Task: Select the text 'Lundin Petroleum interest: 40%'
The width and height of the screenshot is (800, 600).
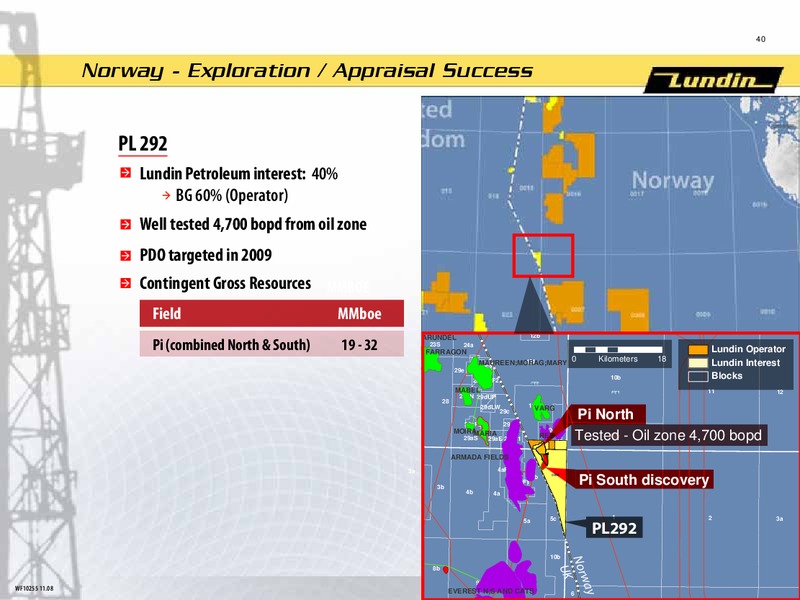Action: (239, 173)
